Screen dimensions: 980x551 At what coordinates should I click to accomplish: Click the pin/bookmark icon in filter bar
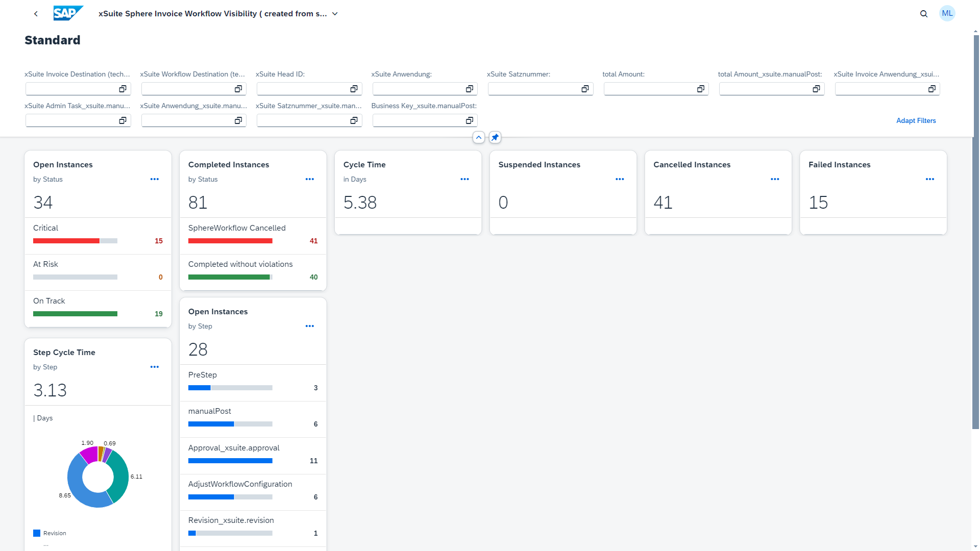[x=495, y=137]
